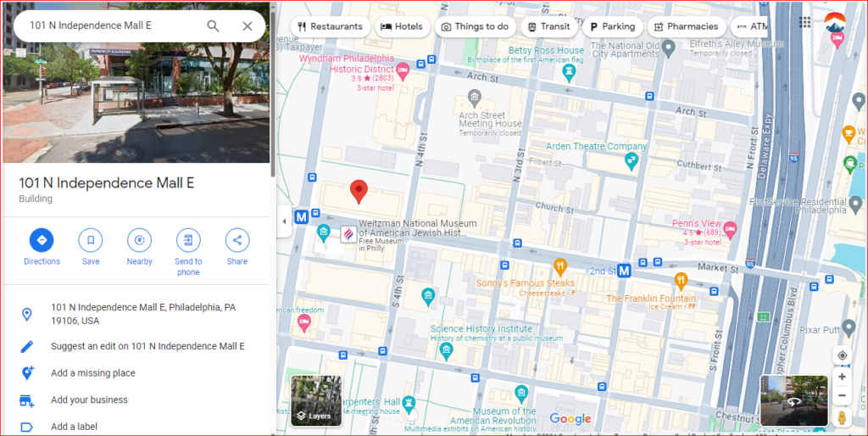Open Museum of the American Revolution marker
868x436 pixels.
(521, 394)
